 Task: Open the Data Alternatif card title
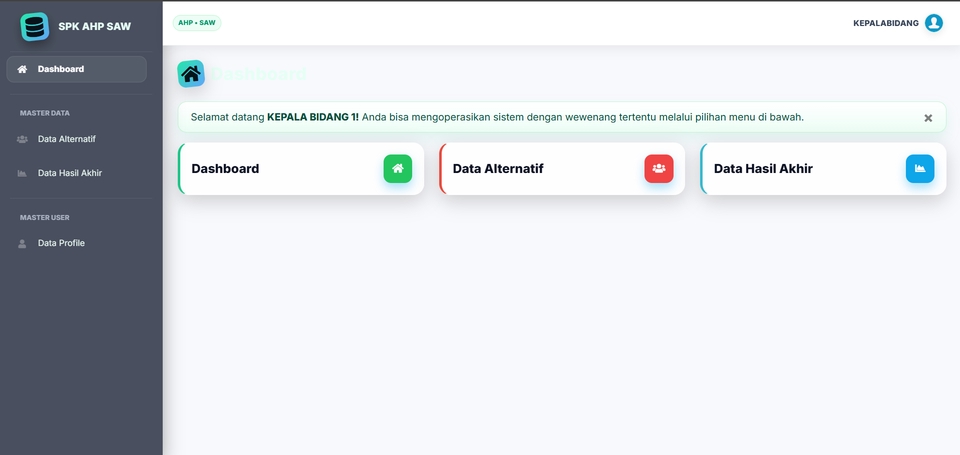(498, 169)
